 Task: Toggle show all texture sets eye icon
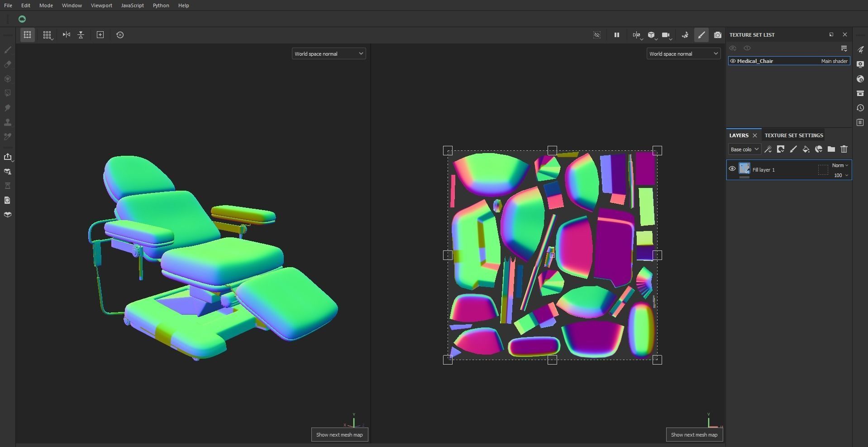(733, 48)
